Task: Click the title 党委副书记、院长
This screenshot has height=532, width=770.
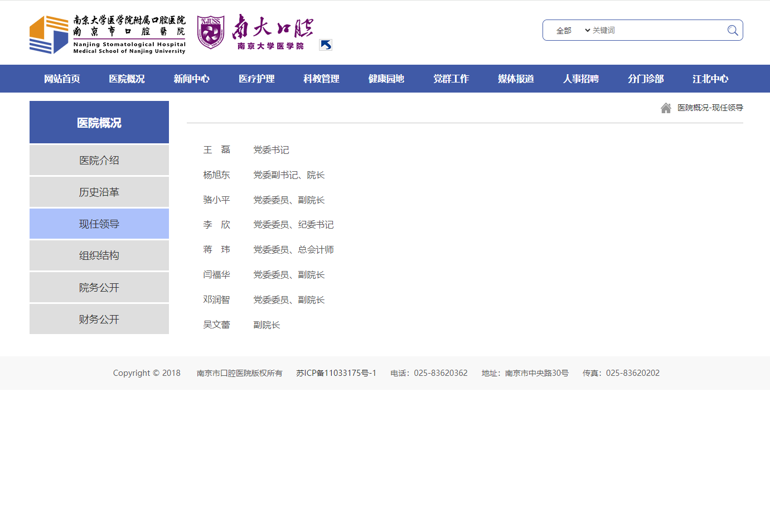Action: pyautogui.click(x=289, y=175)
